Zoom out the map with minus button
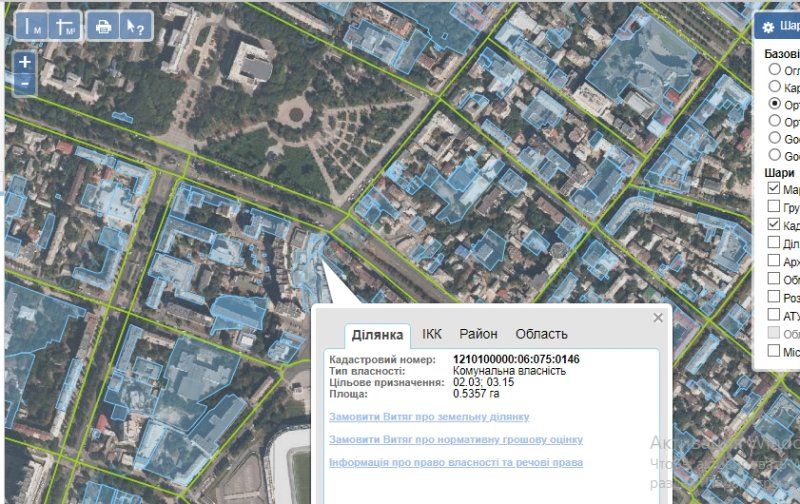800x504 pixels. tap(25, 83)
